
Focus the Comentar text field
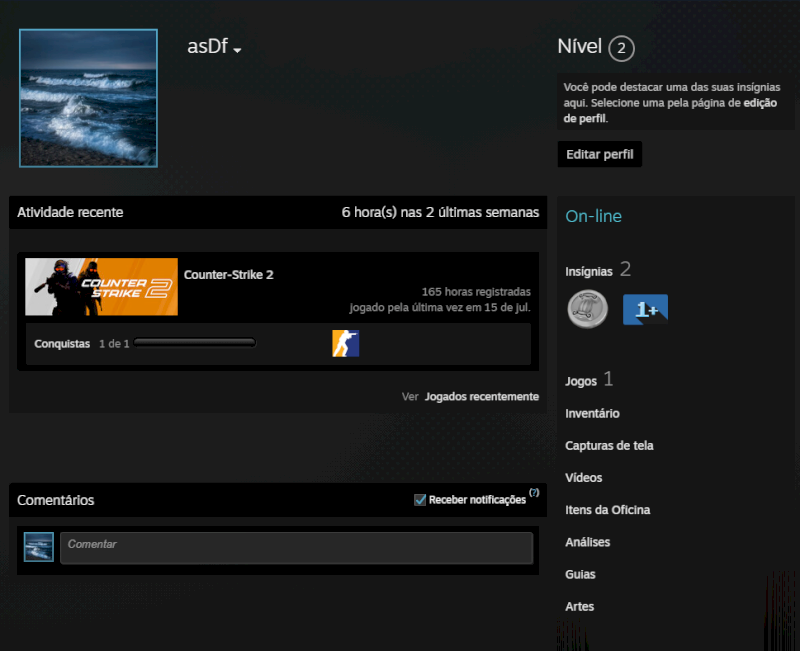tap(296, 548)
